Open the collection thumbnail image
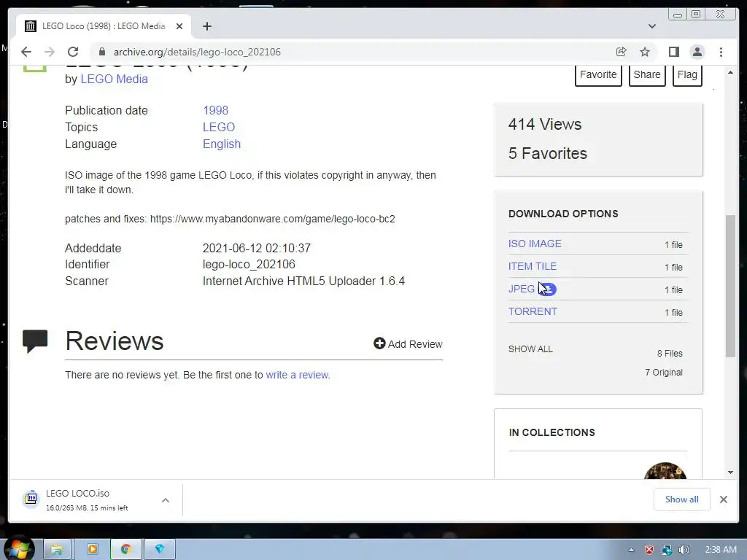 665,470
